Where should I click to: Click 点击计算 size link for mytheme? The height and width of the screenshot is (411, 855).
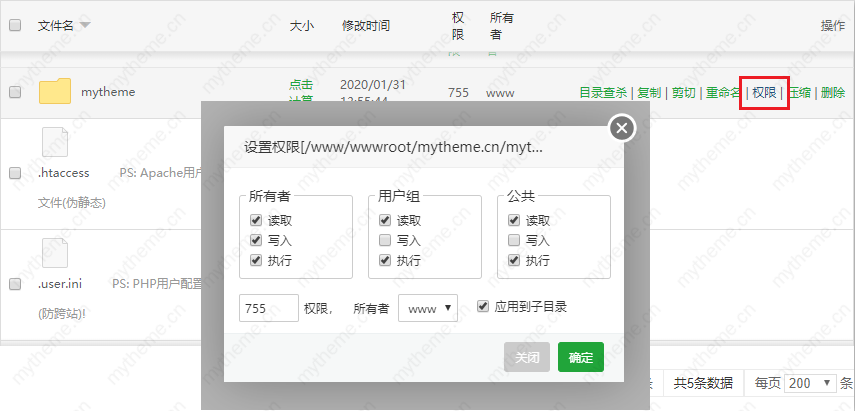click(300, 91)
